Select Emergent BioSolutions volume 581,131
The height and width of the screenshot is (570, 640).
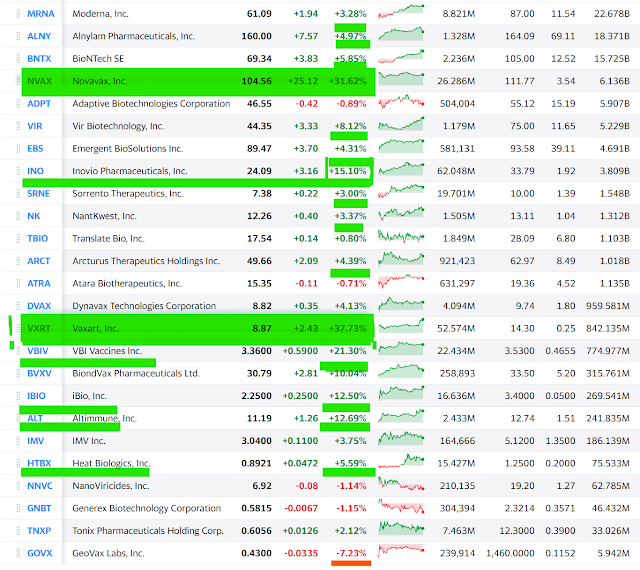pos(458,149)
